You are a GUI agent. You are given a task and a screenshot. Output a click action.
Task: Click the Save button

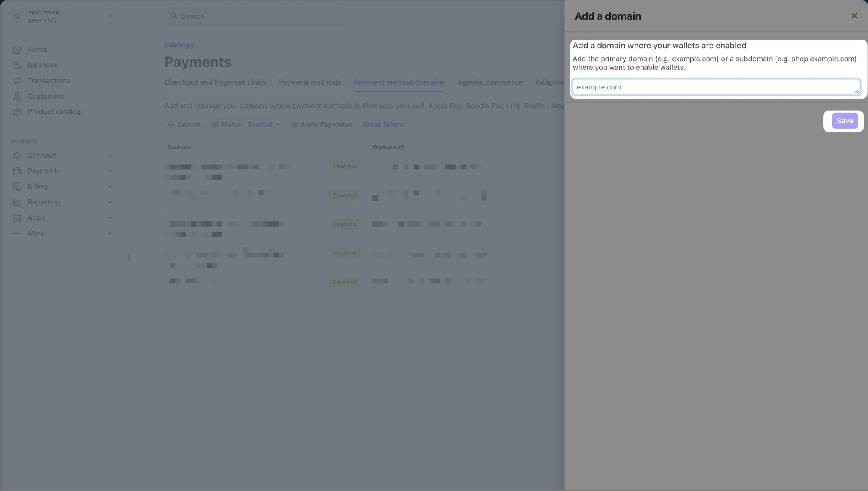pyautogui.click(x=845, y=121)
